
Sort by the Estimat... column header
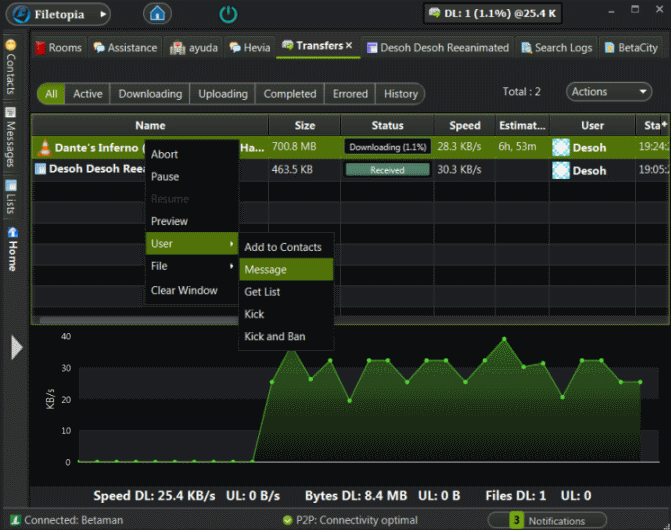click(522, 125)
